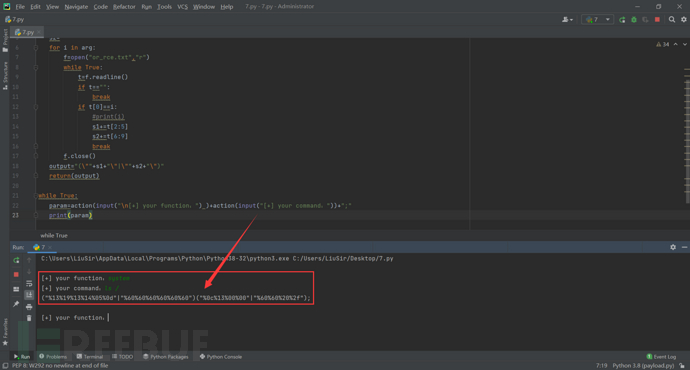
Task: Close the 7 run configuration tab
Action: (50, 247)
